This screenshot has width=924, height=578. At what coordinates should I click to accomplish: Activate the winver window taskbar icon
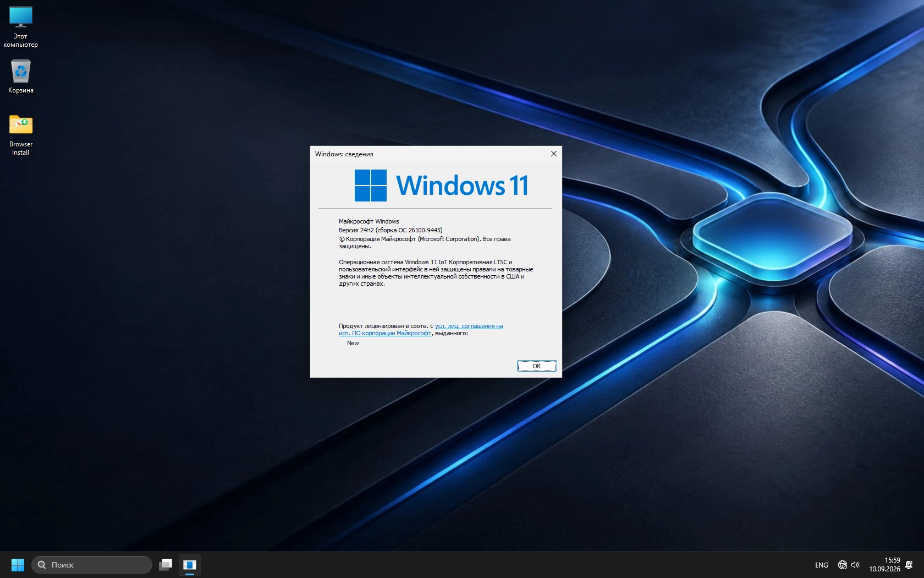[x=190, y=565]
